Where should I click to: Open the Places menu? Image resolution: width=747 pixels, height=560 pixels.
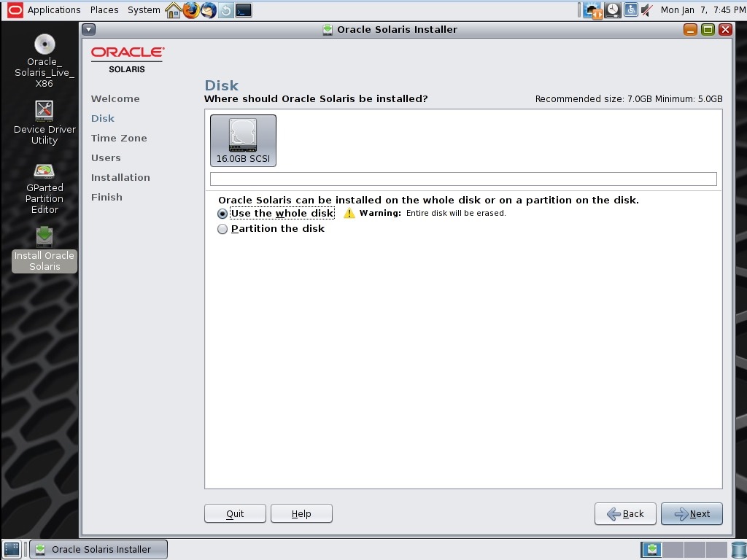(x=104, y=10)
